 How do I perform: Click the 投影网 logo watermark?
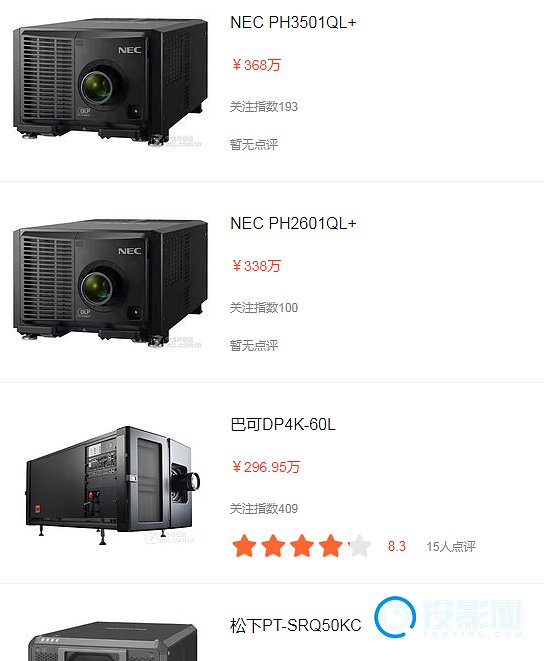coord(448,617)
